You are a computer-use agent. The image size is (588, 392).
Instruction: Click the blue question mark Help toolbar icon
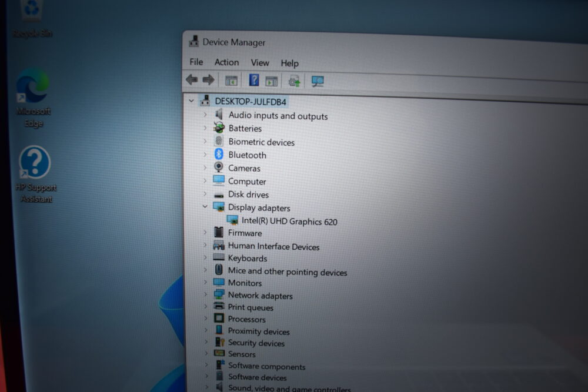click(254, 80)
